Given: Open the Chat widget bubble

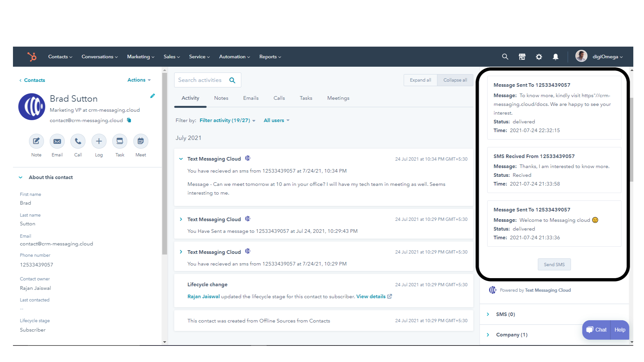Looking at the screenshot, I should (x=596, y=330).
